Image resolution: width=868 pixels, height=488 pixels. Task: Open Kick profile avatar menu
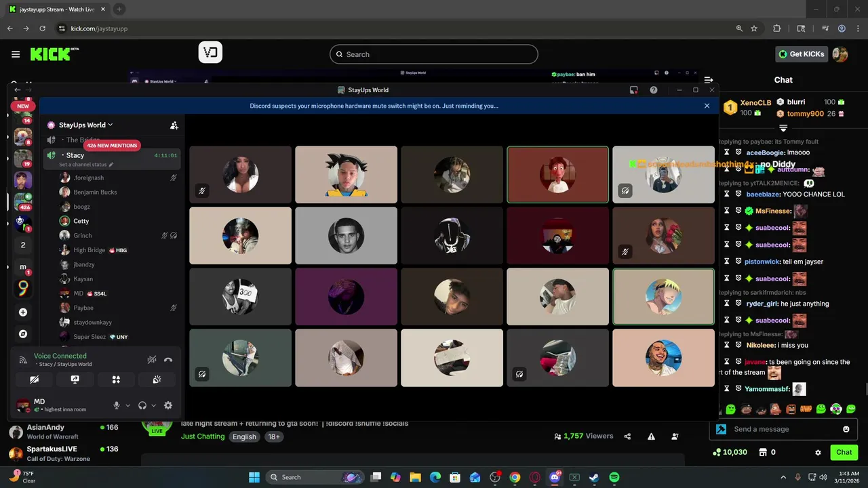[840, 54]
